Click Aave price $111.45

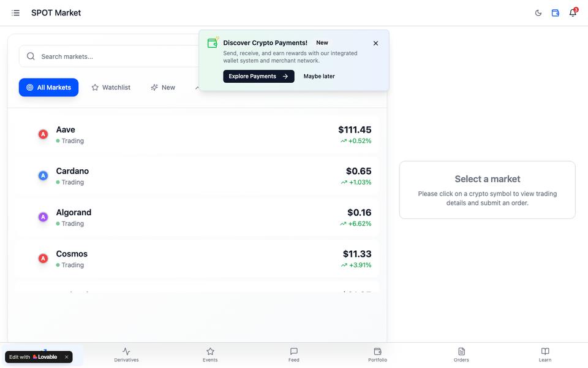click(x=355, y=129)
